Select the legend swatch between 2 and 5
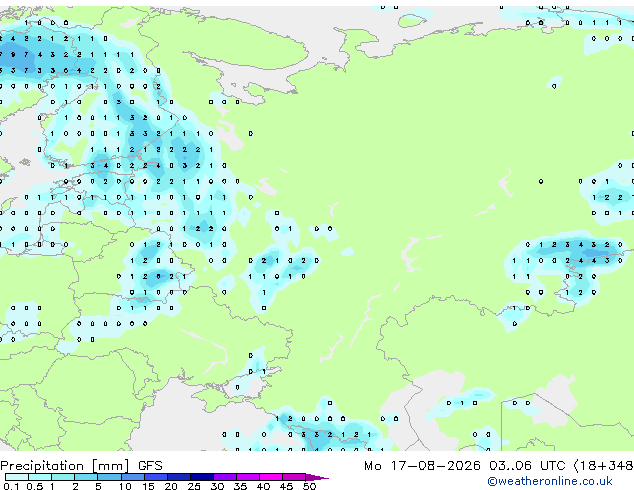Screen dimensions: 634x490 pos(86,477)
